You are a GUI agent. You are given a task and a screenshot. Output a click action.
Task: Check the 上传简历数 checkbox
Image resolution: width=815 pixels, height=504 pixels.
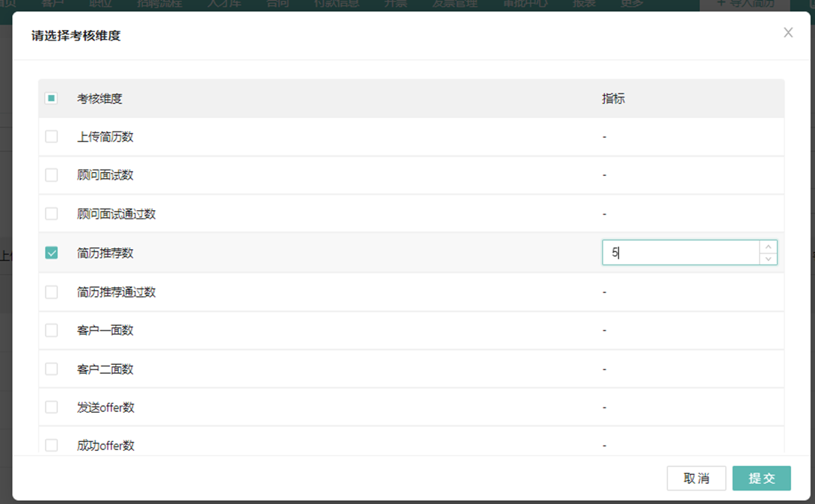(x=52, y=137)
